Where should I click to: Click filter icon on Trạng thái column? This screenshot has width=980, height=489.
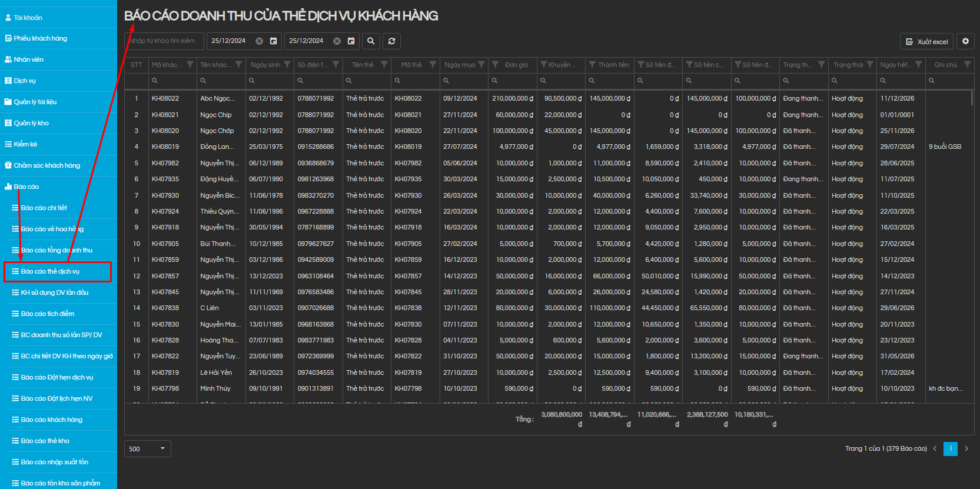[x=870, y=65]
